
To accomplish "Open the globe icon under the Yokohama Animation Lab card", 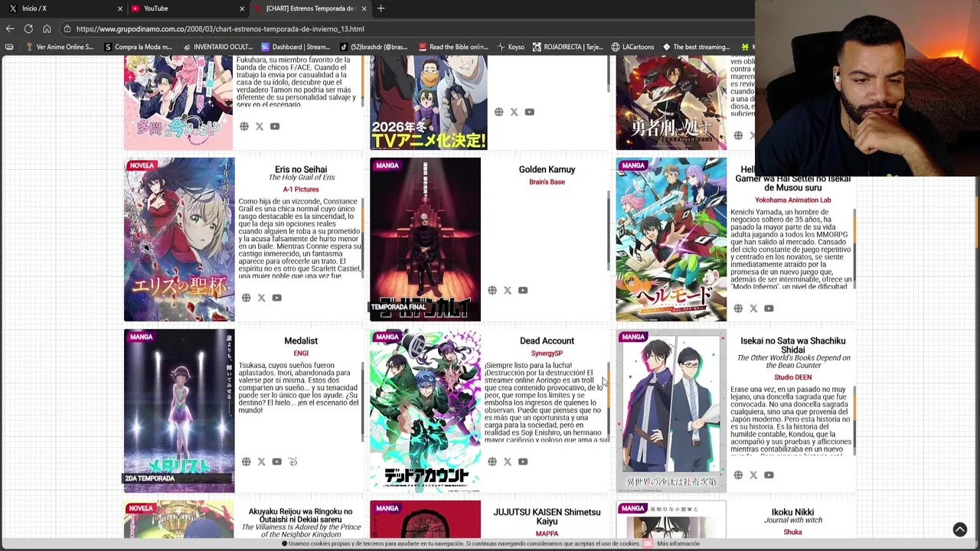I will (x=738, y=308).
